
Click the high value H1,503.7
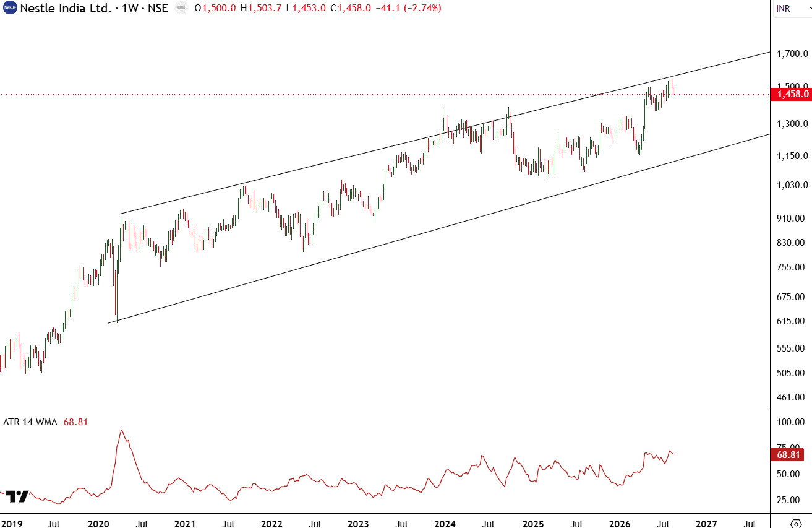[x=261, y=8]
